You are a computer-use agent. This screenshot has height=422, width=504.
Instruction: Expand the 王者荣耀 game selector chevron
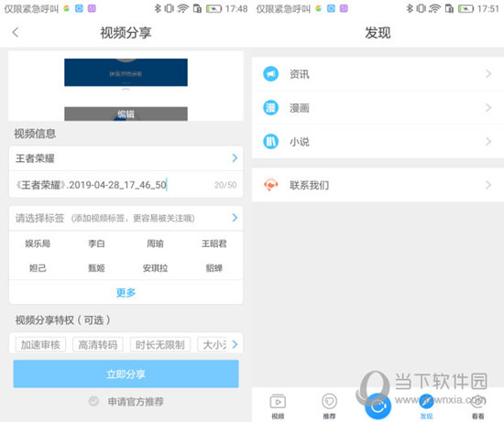click(x=235, y=158)
